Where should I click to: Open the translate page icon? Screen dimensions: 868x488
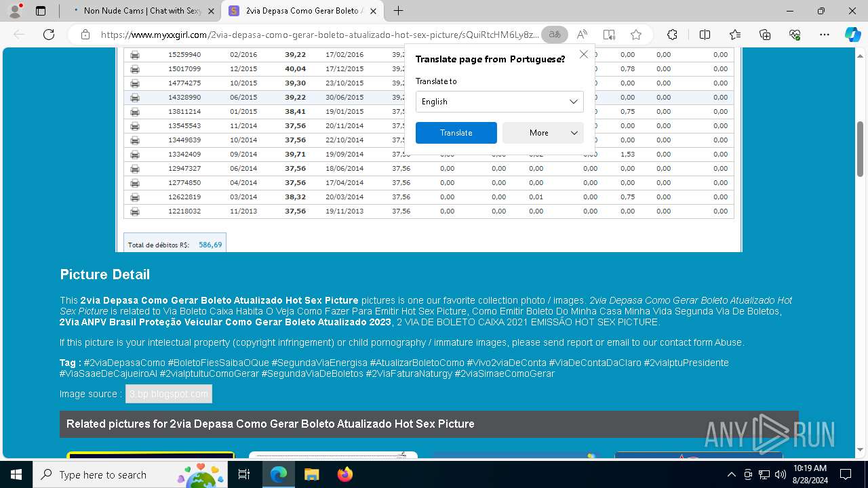(555, 35)
